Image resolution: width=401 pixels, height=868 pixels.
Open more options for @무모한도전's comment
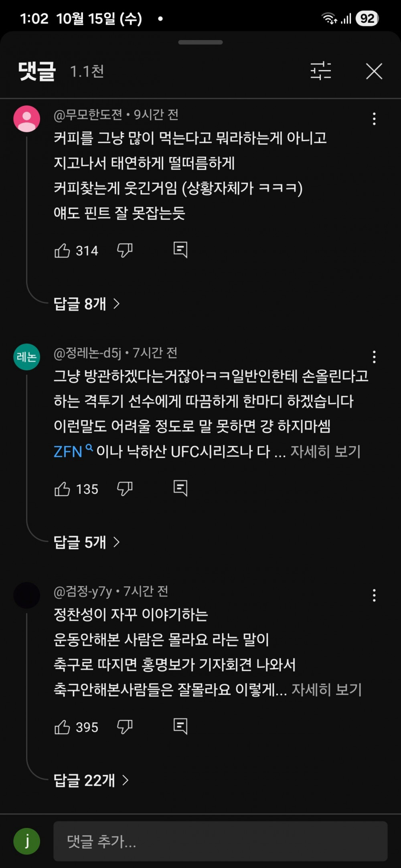374,119
